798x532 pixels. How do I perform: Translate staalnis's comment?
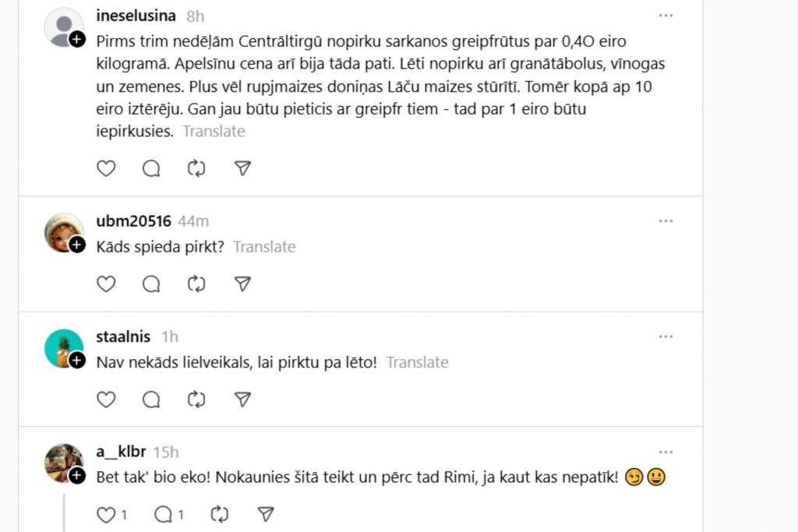pyautogui.click(x=417, y=362)
